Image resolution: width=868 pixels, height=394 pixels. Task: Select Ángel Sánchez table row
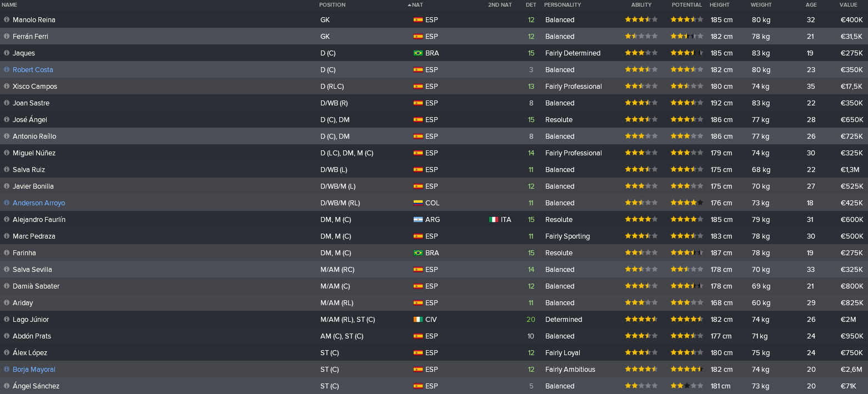click(434, 386)
